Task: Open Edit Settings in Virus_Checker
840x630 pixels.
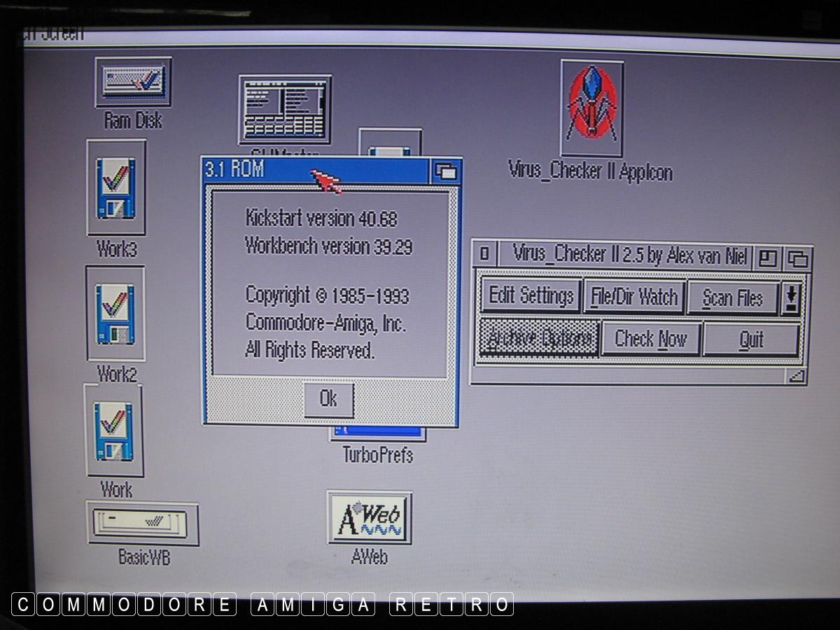Action: coord(531,296)
